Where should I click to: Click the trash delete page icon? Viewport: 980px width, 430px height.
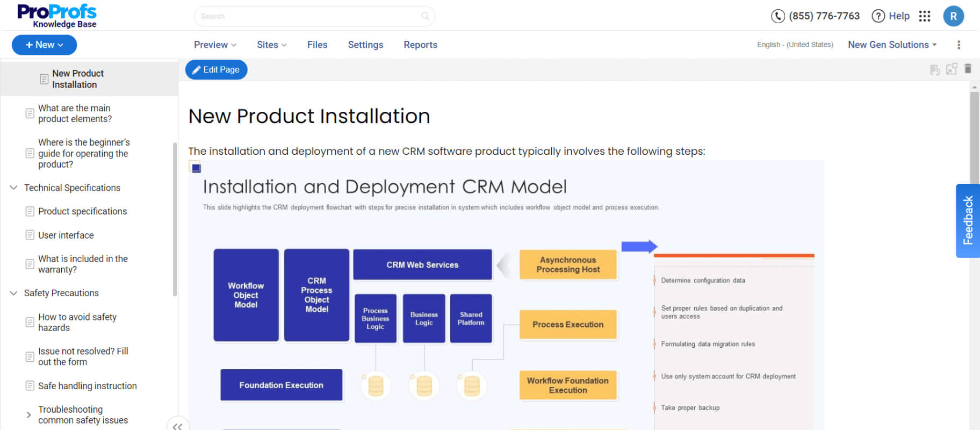[x=968, y=69]
